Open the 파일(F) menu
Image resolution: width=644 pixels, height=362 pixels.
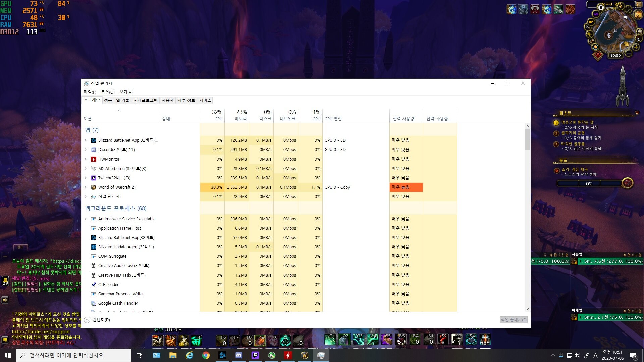[90, 92]
